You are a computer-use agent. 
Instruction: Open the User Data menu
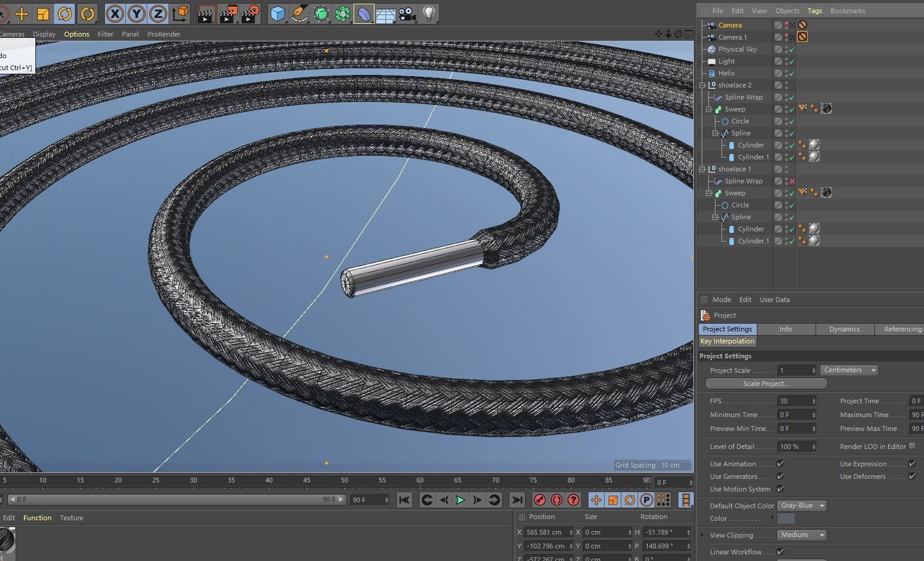[x=774, y=300]
